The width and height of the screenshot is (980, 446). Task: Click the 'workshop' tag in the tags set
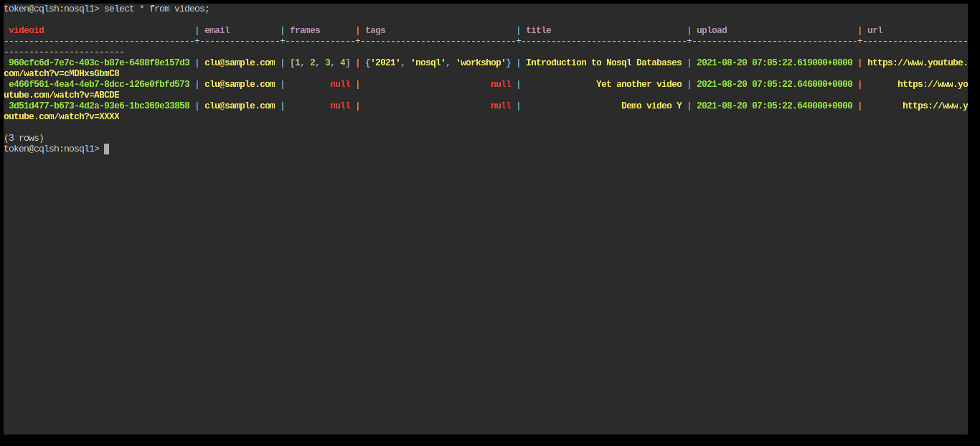coord(482,62)
